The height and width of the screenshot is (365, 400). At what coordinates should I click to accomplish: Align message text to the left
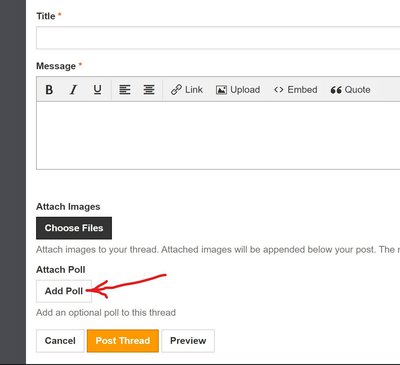click(x=125, y=90)
